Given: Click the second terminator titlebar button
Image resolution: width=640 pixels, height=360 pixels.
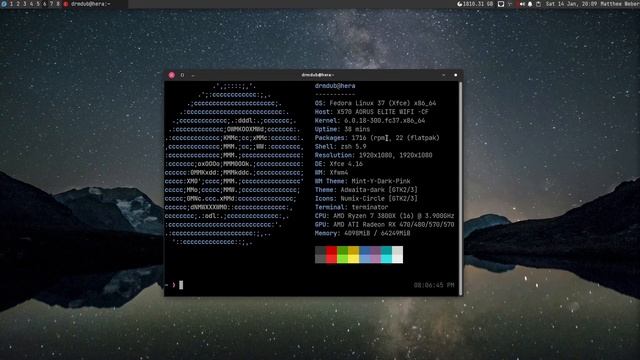Looking at the screenshot, I should click(182, 75).
